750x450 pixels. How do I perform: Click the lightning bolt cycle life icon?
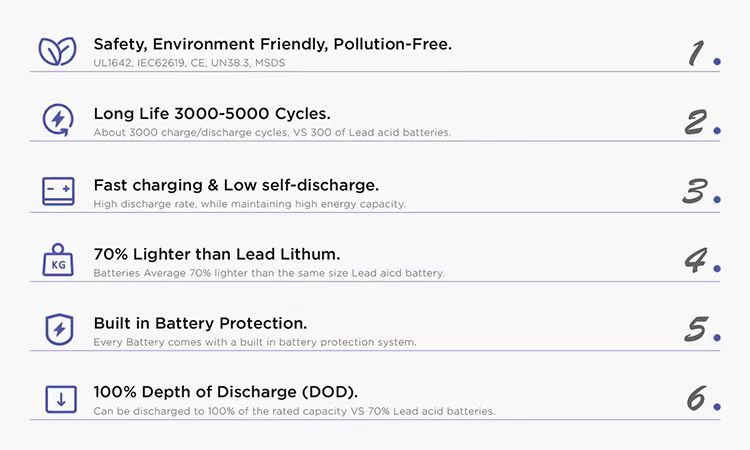[x=58, y=120]
